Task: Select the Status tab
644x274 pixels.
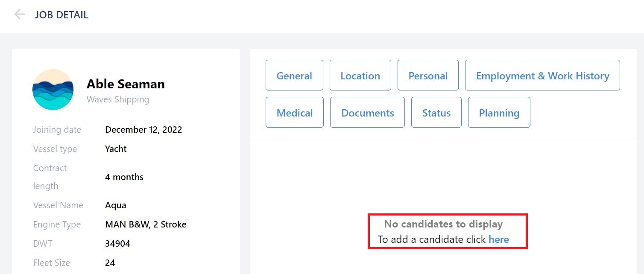Action: [436, 112]
